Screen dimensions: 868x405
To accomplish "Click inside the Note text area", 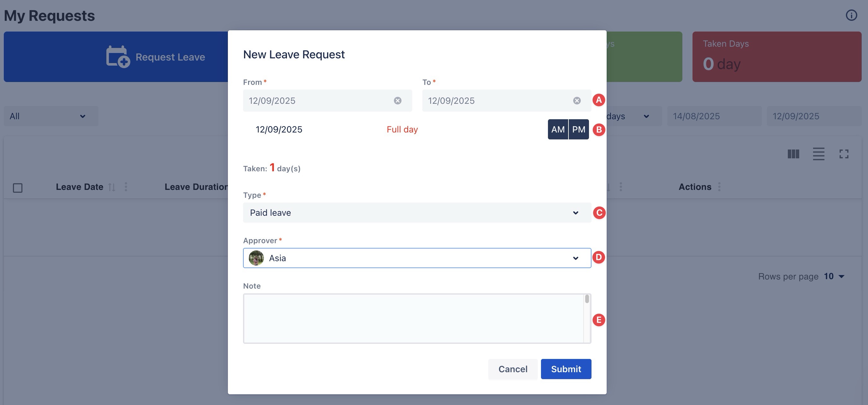I will click(x=413, y=319).
